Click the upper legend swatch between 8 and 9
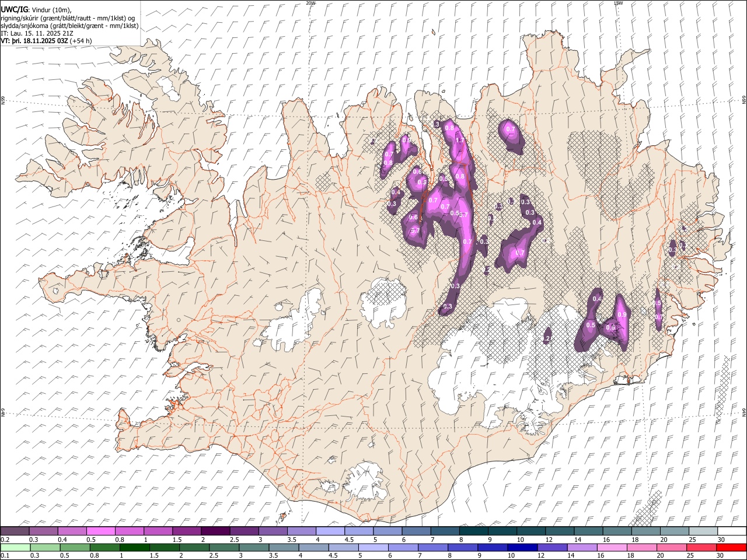The width and height of the screenshot is (747, 560). click(474, 531)
